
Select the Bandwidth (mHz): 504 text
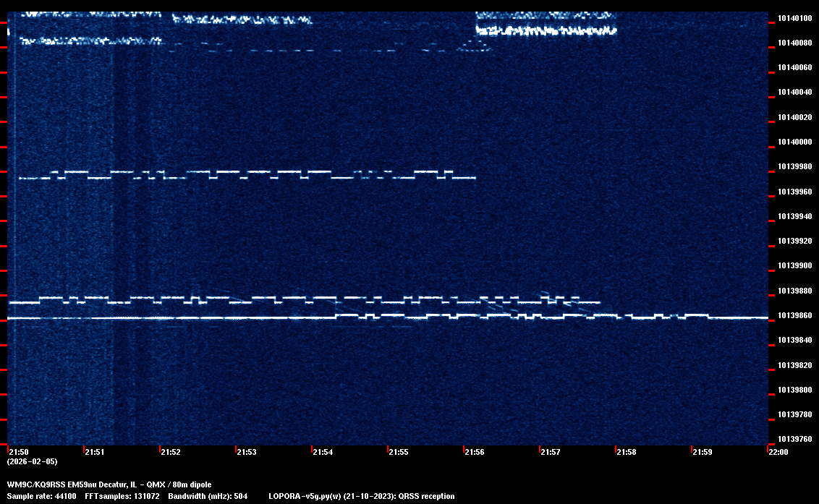(x=208, y=496)
